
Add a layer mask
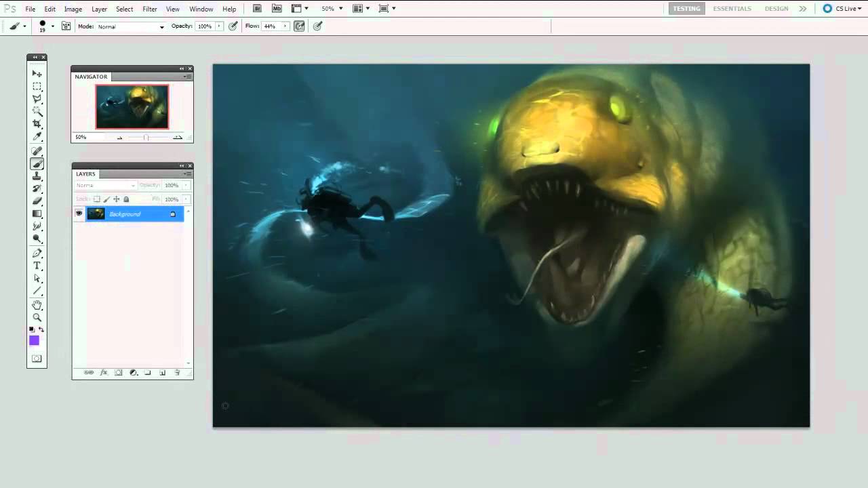(x=118, y=373)
